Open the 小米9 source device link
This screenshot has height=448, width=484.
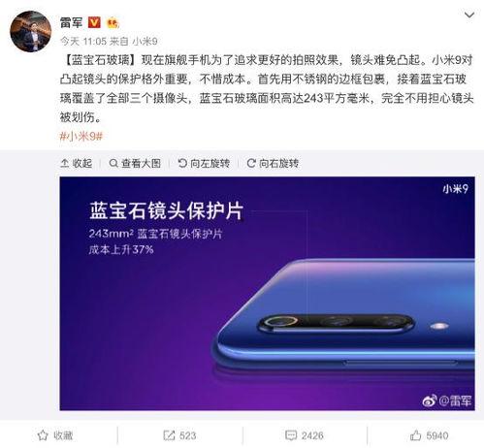click(145, 42)
